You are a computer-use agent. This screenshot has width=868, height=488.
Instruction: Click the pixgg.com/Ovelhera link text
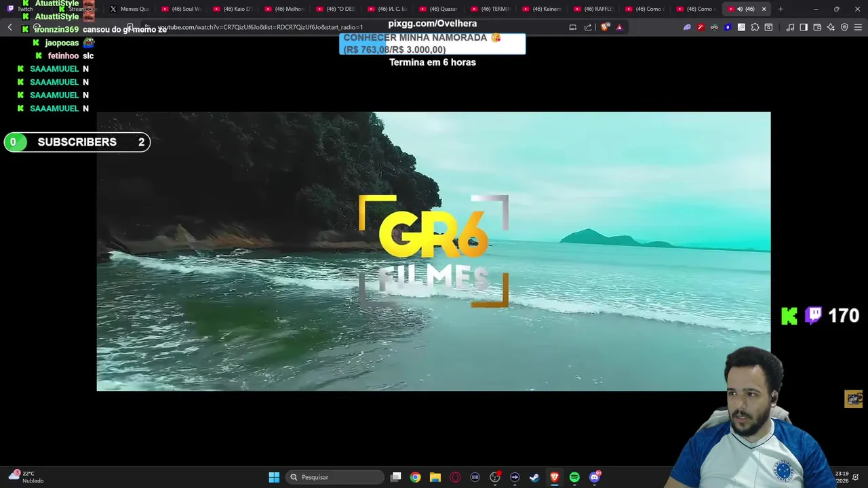[433, 24]
